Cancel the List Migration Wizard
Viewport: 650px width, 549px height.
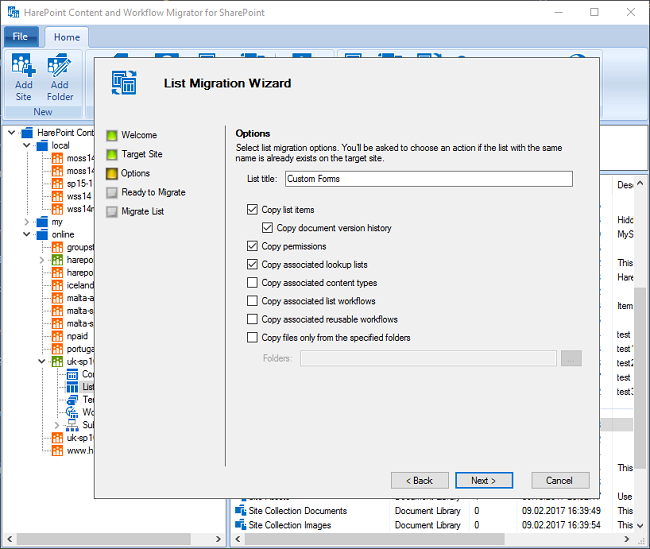click(x=560, y=480)
